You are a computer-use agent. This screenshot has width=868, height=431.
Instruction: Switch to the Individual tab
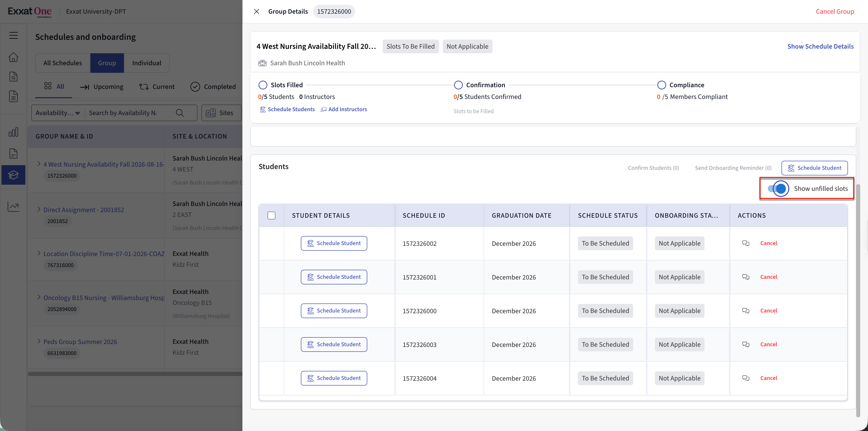[147, 63]
